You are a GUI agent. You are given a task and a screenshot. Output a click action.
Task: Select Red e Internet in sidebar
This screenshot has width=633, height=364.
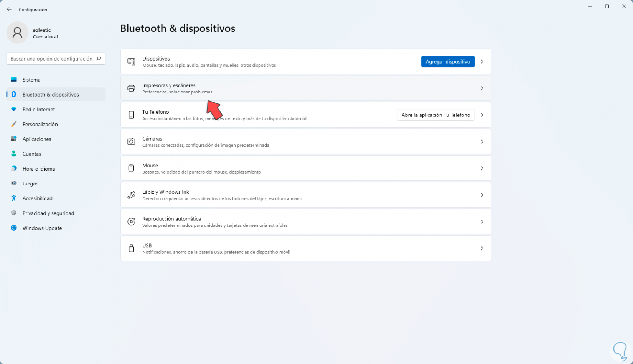pos(38,110)
